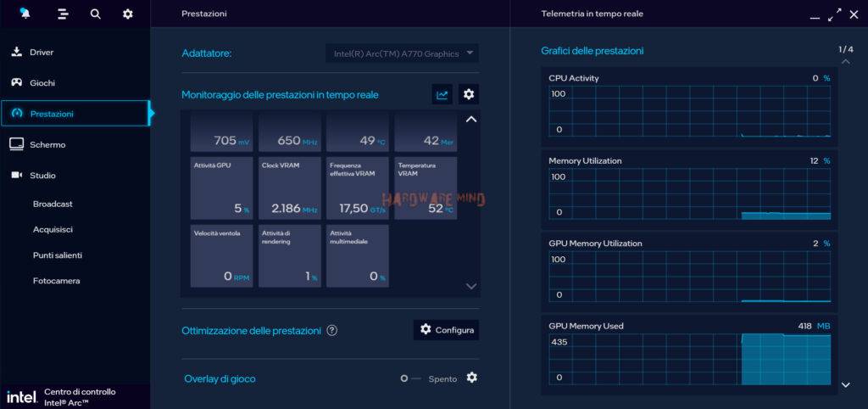The height and width of the screenshot is (409, 868).
Task: Click the 650 MHz tile
Action: click(x=290, y=132)
